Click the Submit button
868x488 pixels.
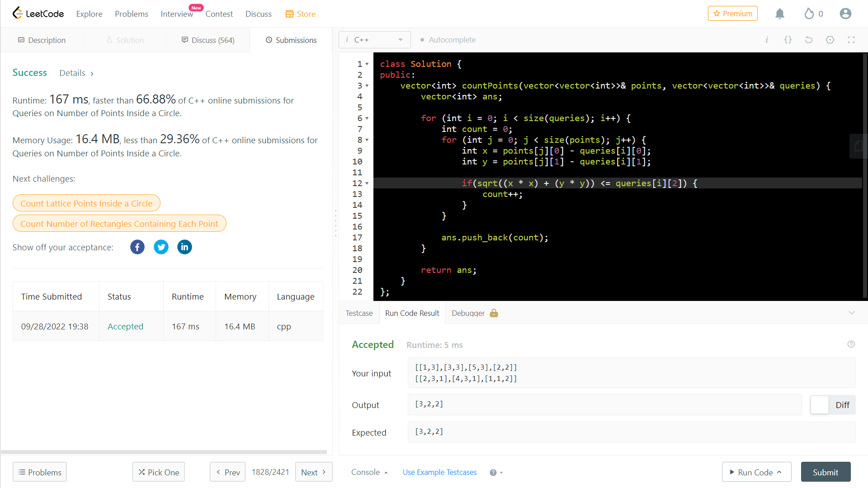tap(826, 472)
